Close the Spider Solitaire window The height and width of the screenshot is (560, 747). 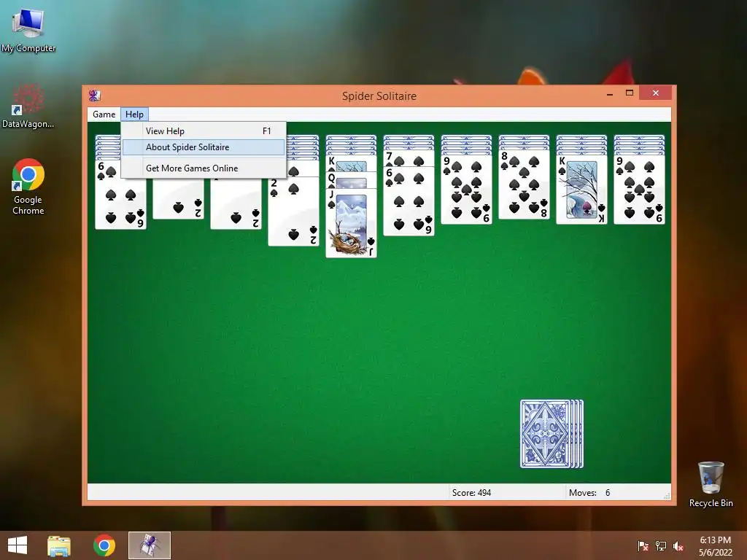pyautogui.click(x=656, y=93)
